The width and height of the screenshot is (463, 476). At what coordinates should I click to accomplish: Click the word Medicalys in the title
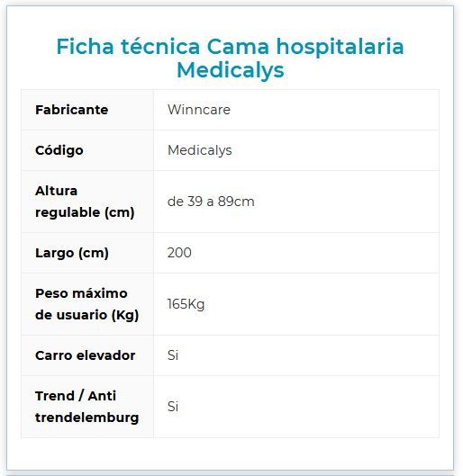click(x=231, y=71)
